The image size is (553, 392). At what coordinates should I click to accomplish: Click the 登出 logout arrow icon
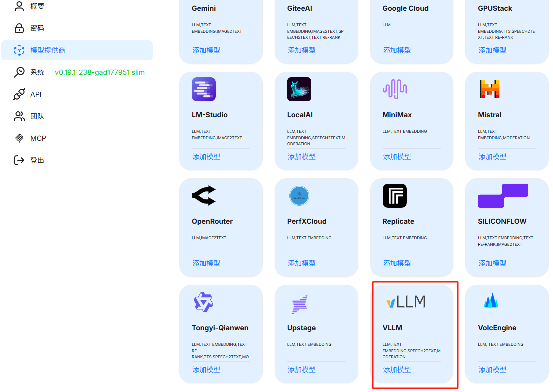tap(19, 160)
